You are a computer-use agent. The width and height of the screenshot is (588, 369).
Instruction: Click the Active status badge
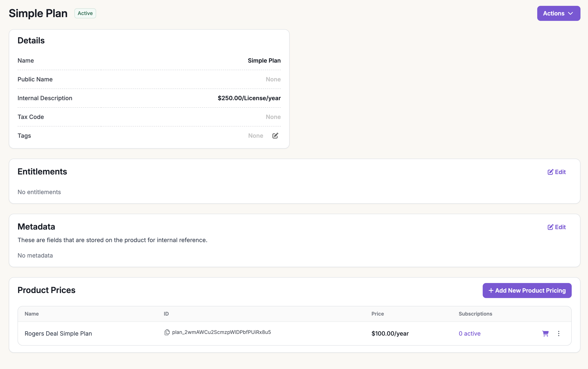85,13
